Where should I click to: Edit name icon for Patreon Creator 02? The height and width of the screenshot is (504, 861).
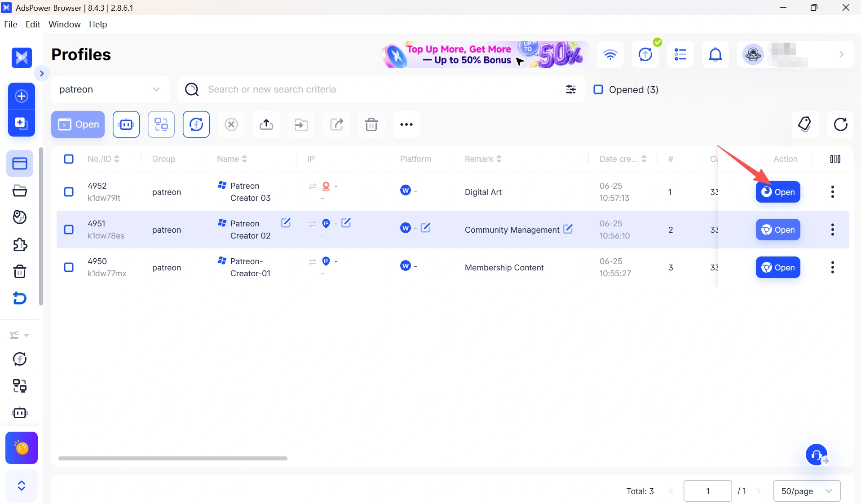point(286,223)
